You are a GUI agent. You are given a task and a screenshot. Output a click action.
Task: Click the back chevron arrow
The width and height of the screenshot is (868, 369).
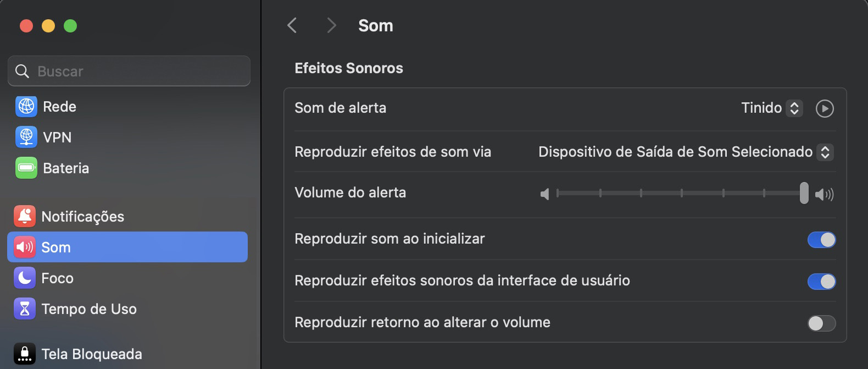pyautogui.click(x=292, y=25)
